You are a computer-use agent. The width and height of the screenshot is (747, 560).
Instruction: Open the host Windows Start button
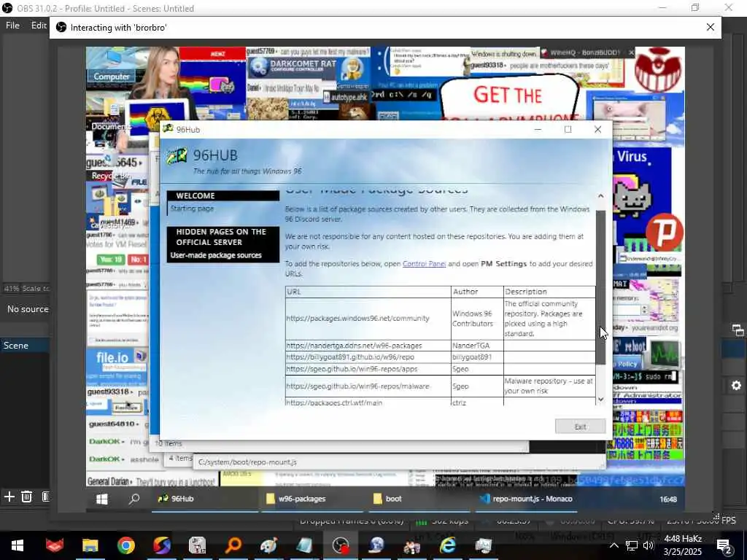pyautogui.click(x=18, y=545)
